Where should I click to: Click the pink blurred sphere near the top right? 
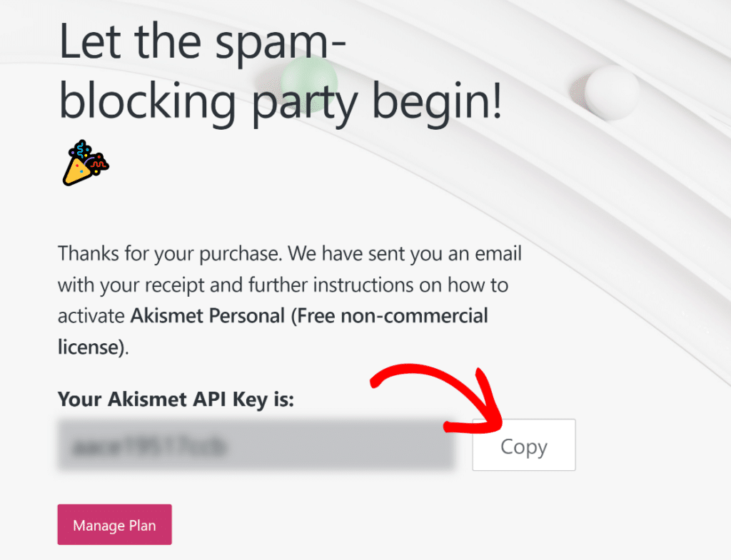point(578,93)
